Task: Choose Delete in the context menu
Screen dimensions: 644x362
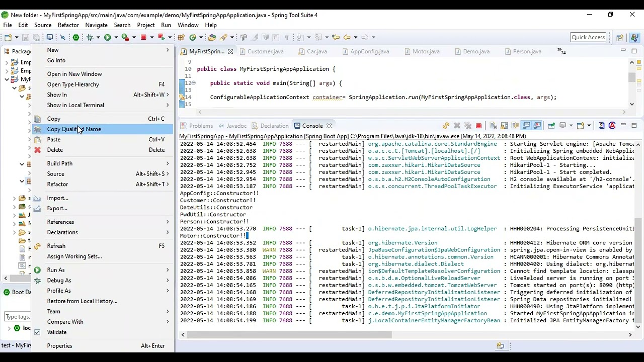Action: tap(103, 150)
